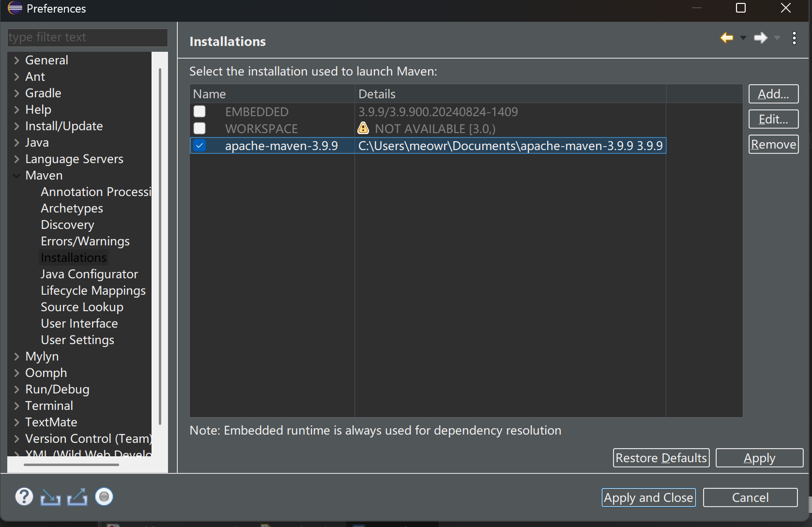The image size is (812, 527).
Task: Click the Export preferences icon
Action: (x=77, y=497)
